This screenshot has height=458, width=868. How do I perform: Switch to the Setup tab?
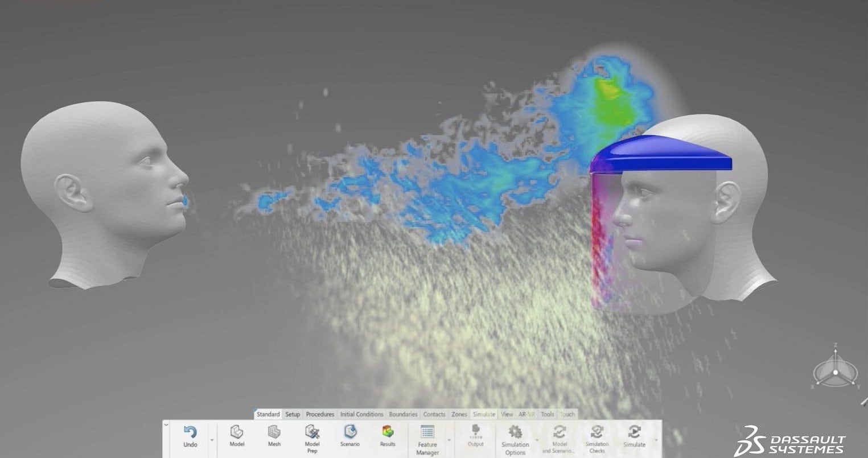click(293, 414)
